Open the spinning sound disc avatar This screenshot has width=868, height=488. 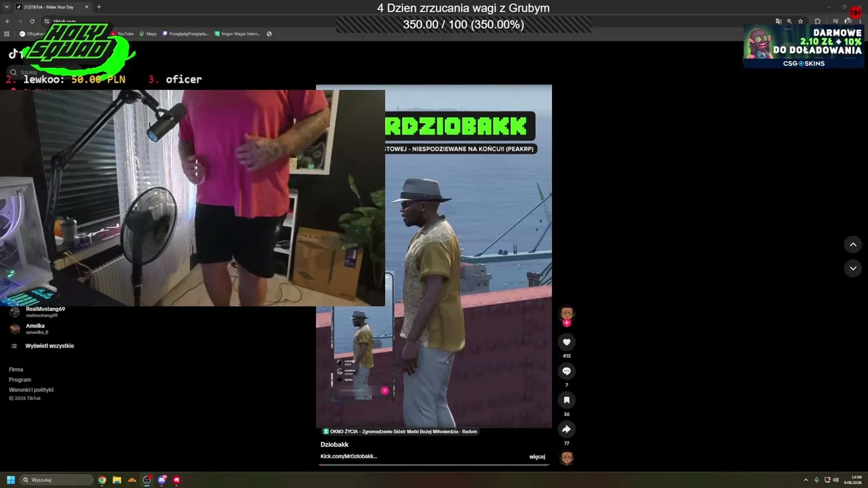pyautogui.click(x=567, y=458)
